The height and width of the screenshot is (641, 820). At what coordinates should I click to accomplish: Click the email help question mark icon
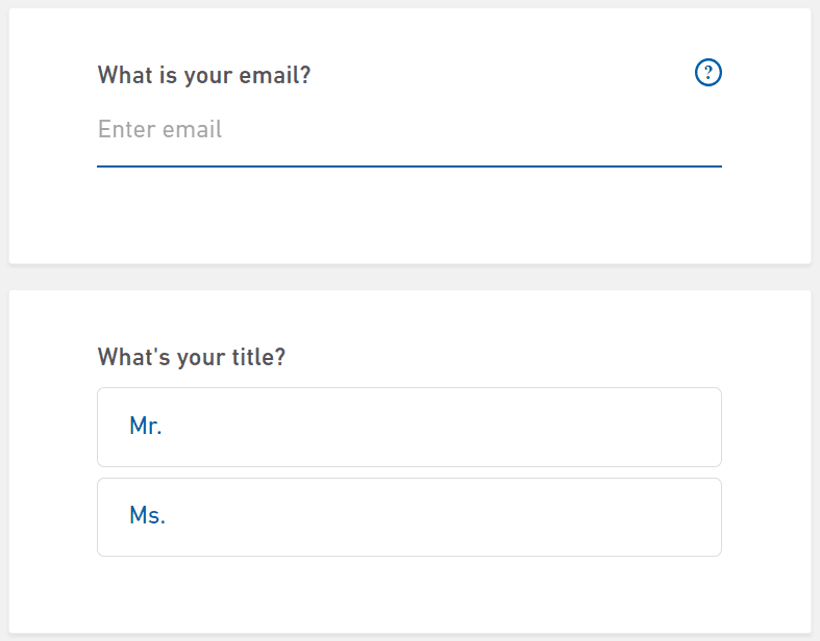coord(708,72)
